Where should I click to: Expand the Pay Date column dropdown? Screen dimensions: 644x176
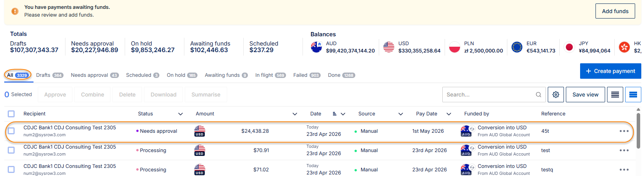click(x=449, y=114)
